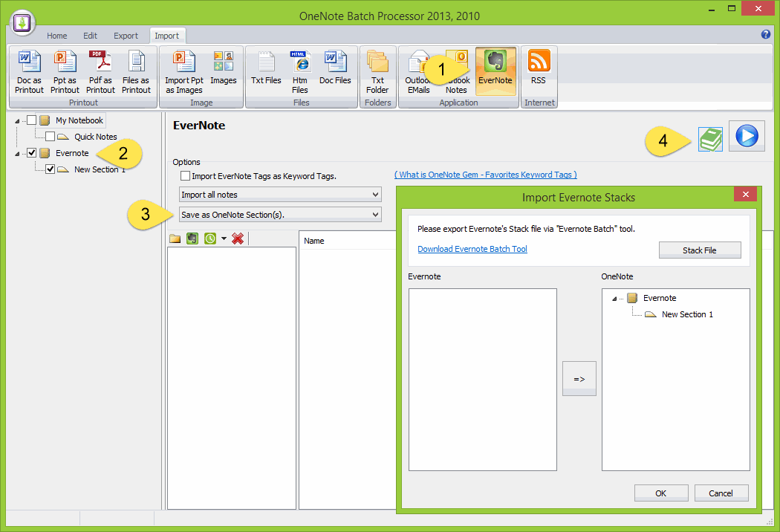Switch to the Home tab
The width and height of the screenshot is (780, 532).
56,36
